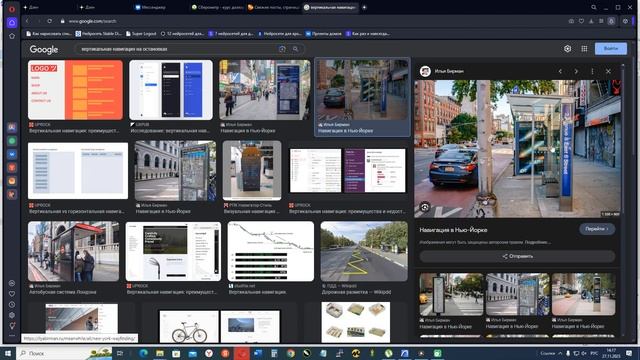Open a new tab with the plus button
The width and height of the screenshot is (640, 360).
tap(364, 7)
